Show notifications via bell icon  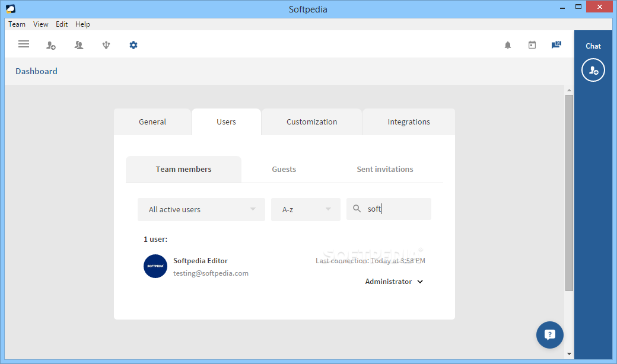(508, 45)
